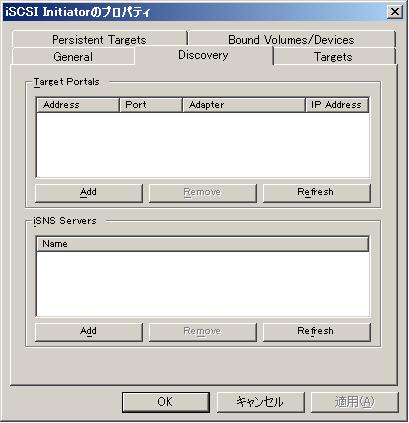Select the Discovery tab
This screenshot has width=409, height=423.
tap(203, 55)
